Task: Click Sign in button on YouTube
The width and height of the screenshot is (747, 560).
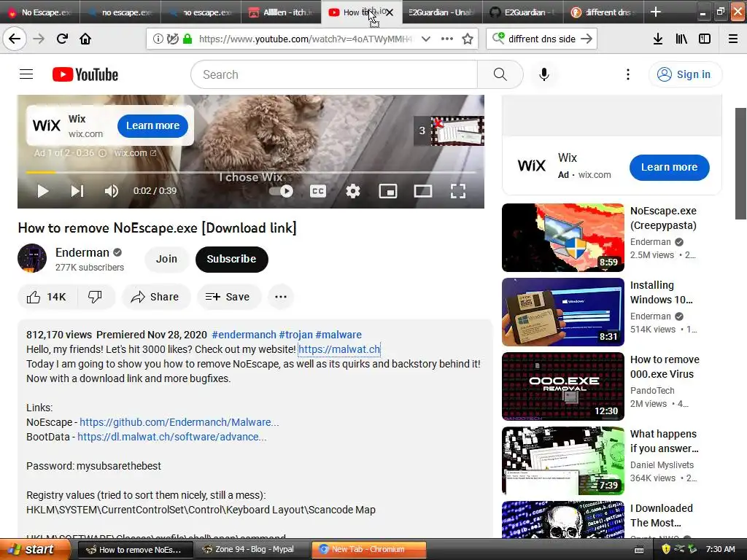Action: coord(685,74)
